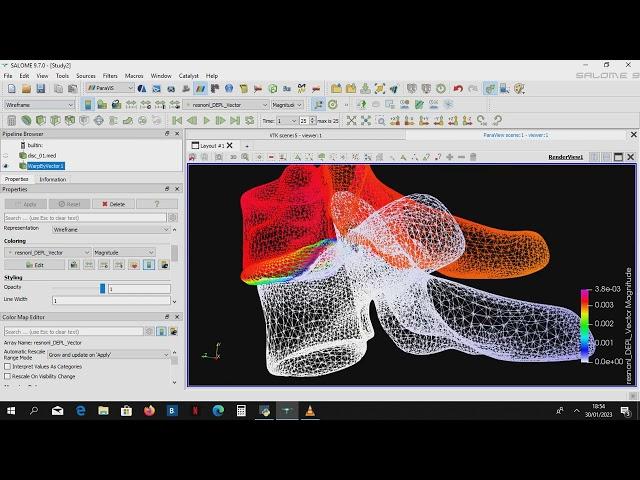
Task: Enable Interpret Values As Categories checkbox
Action: coord(8,366)
